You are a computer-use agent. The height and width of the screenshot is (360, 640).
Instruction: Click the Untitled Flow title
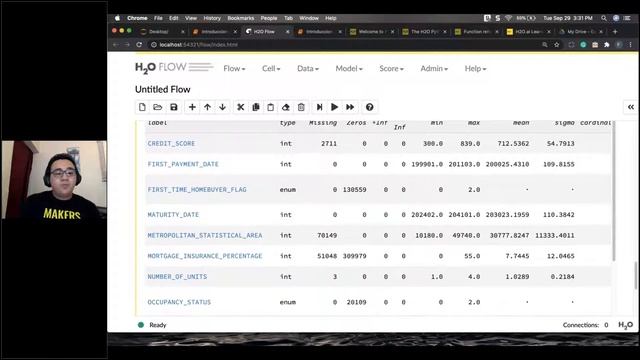click(x=163, y=89)
